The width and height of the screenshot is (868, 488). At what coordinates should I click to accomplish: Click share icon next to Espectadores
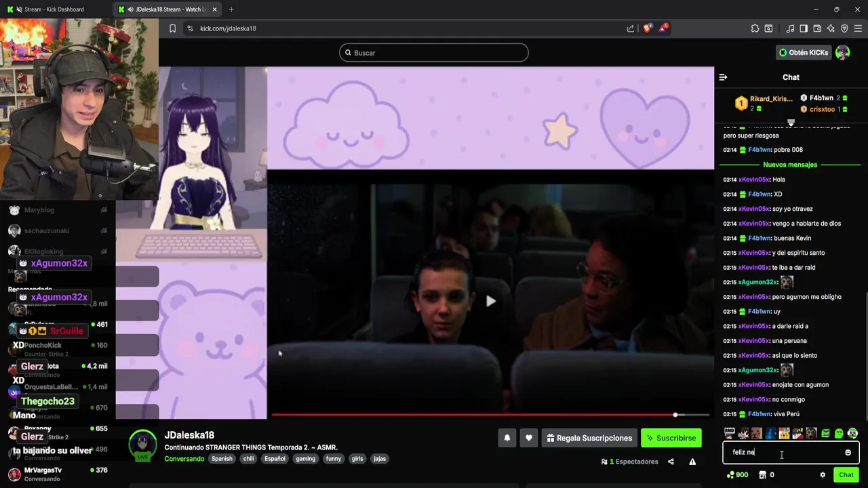[671, 462]
